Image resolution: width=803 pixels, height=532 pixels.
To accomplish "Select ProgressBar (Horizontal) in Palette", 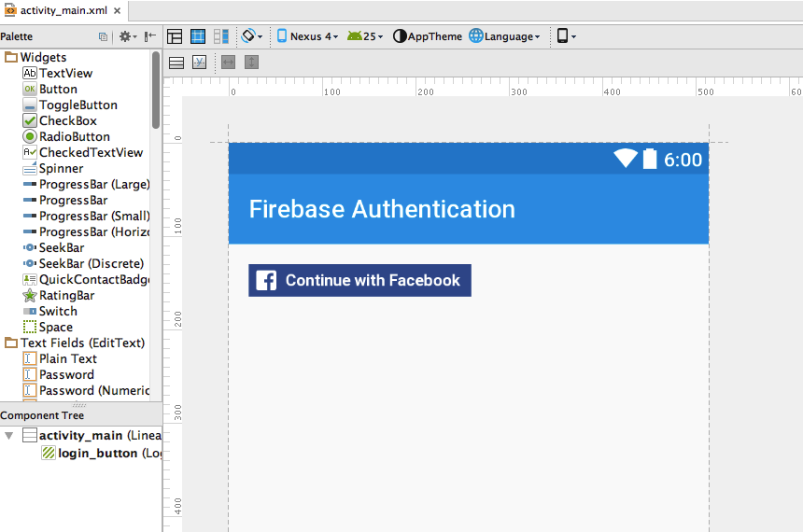I will (86, 232).
